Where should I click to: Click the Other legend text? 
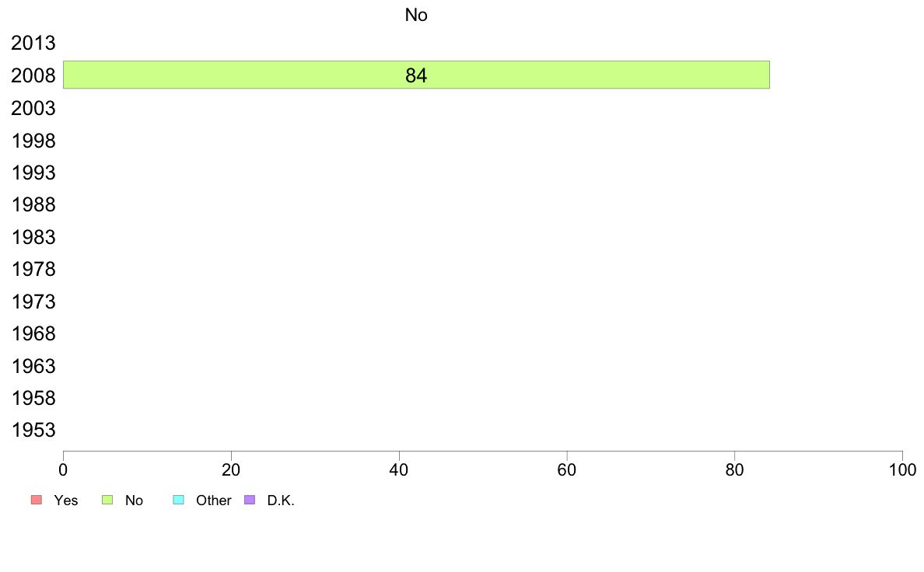pyautogui.click(x=213, y=500)
